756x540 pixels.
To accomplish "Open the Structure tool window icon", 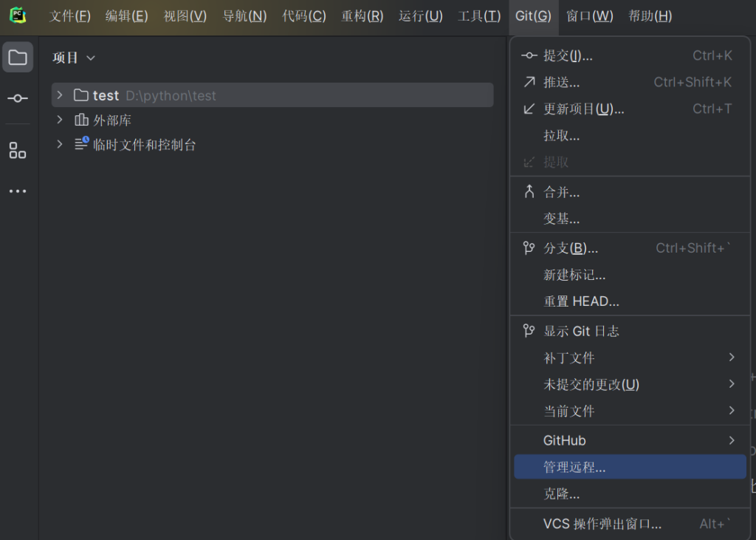I will click(x=18, y=151).
